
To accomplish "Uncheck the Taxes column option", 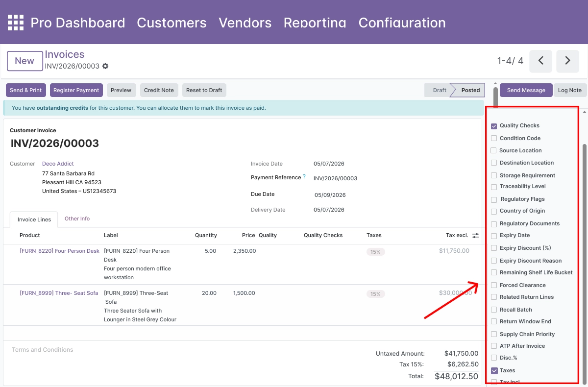I will (x=494, y=371).
